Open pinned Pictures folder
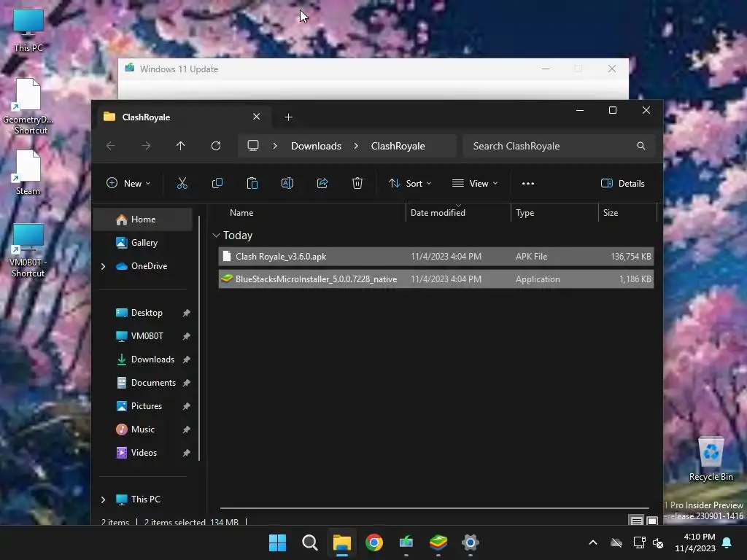 pyautogui.click(x=147, y=406)
